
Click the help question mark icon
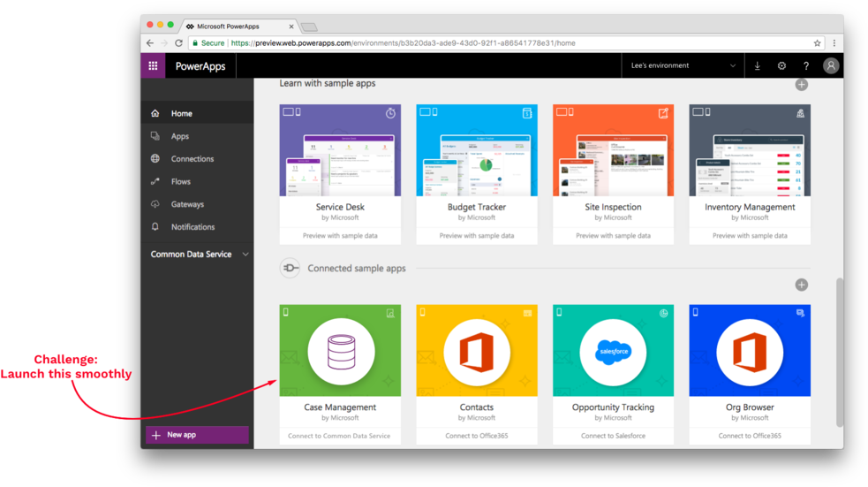click(805, 65)
